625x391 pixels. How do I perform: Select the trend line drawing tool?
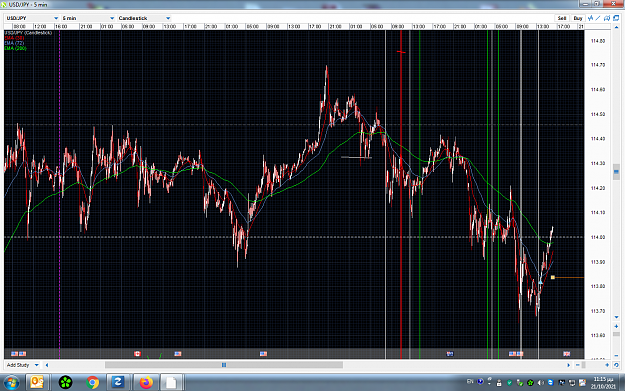pyautogui.click(x=598, y=18)
